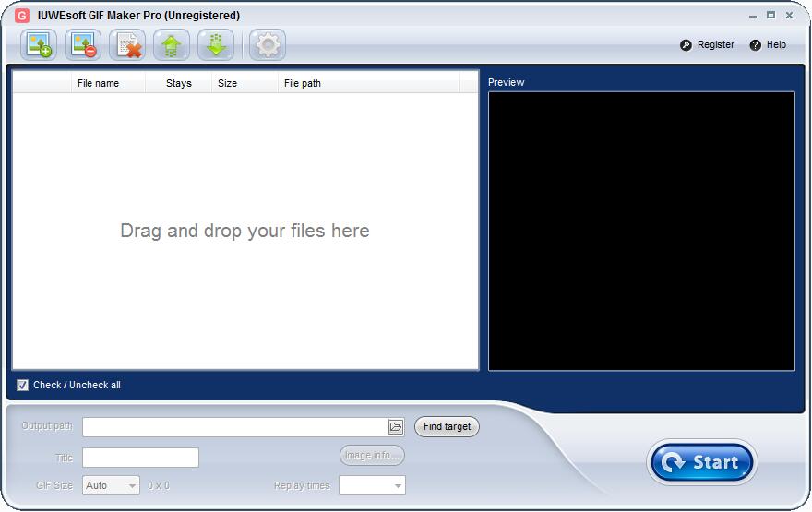Click the blue Start button

(702, 462)
